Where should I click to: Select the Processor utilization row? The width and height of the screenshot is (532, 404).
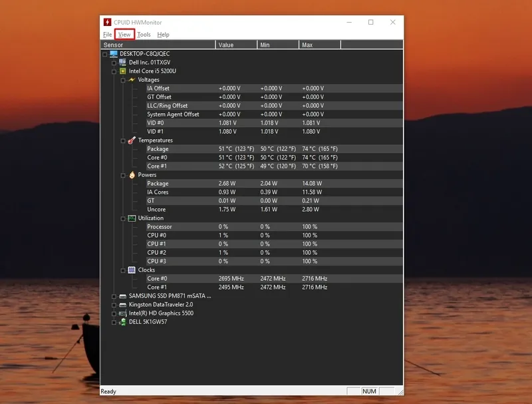point(274,227)
